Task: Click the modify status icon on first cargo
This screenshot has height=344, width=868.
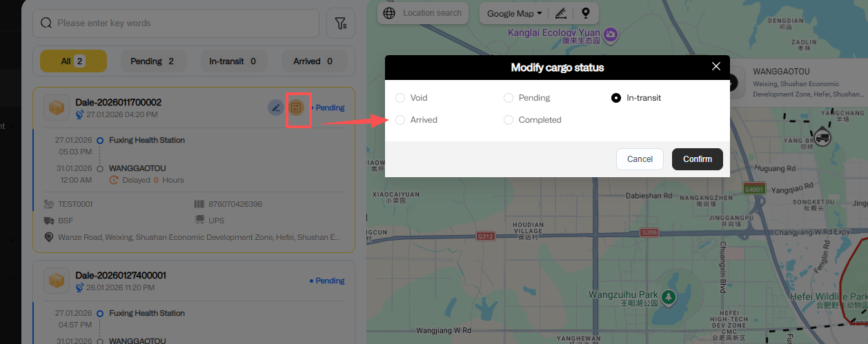Action: (x=297, y=108)
